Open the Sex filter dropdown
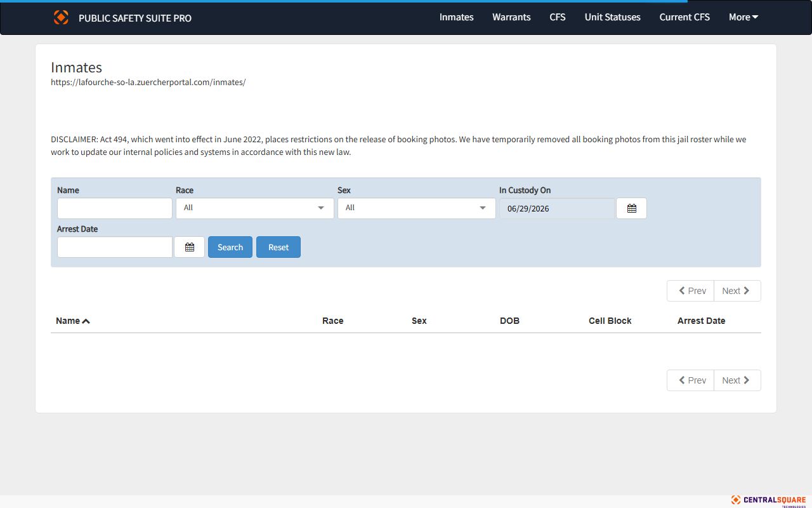This screenshot has height=508, width=812. [x=417, y=208]
